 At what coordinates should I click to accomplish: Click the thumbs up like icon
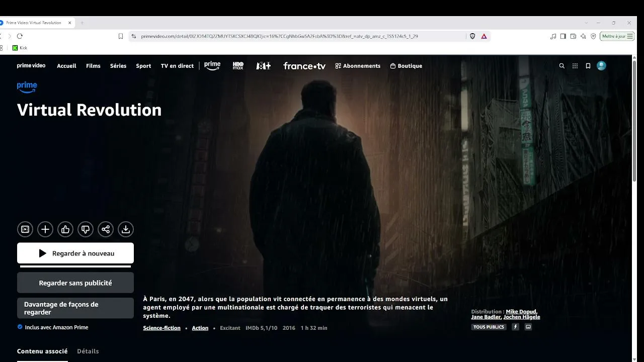65,229
